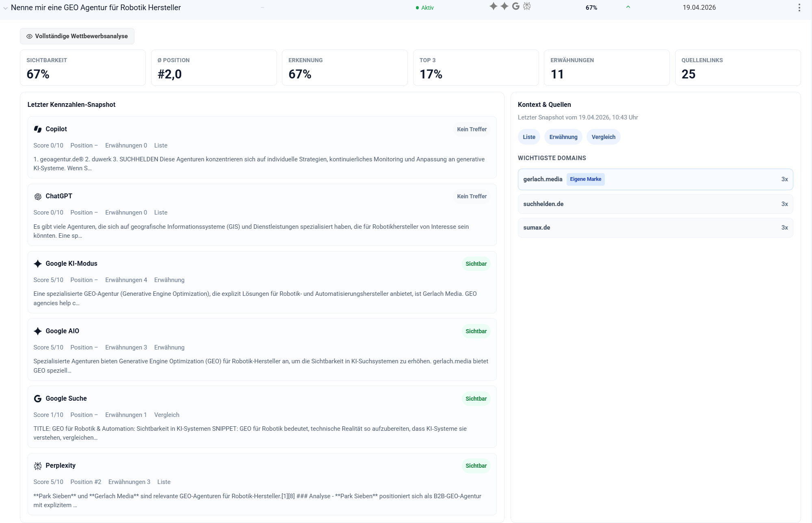Select the Vergleich filter chip

click(603, 137)
